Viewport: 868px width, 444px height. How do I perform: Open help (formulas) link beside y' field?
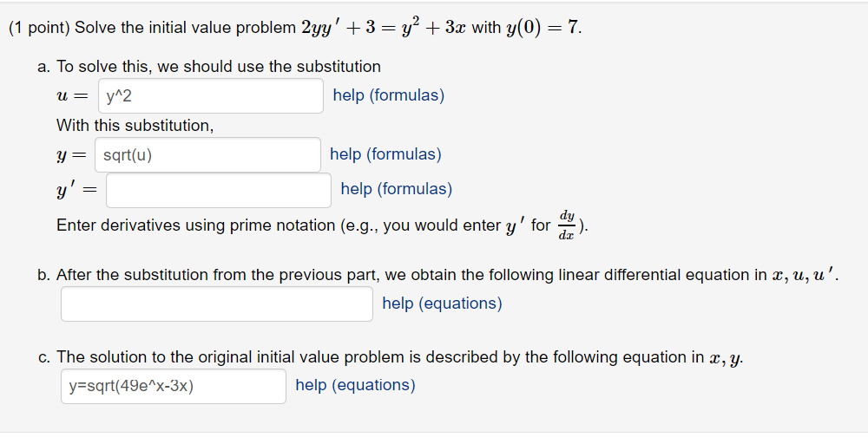tap(396, 189)
